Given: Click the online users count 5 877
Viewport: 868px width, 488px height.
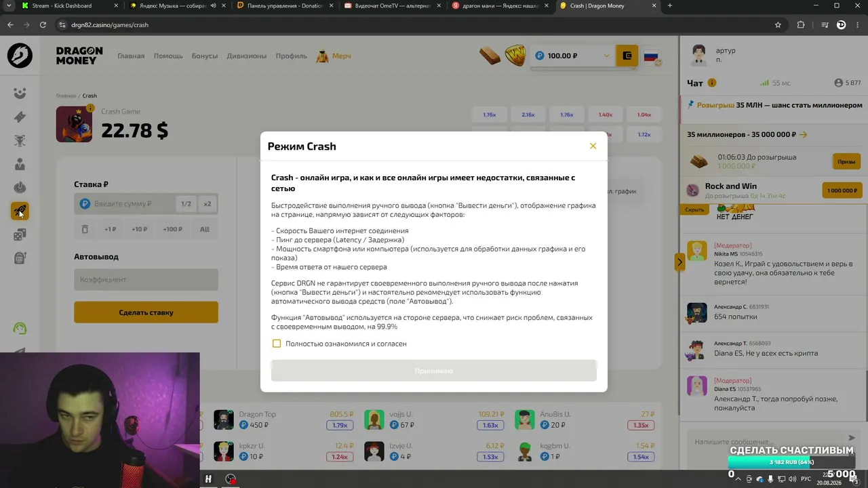Looking at the screenshot, I should click(x=848, y=83).
